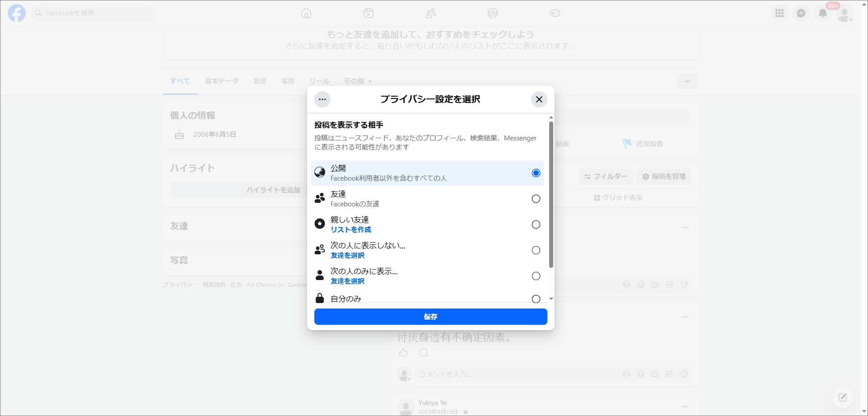Click the dialog scrollbar down arrow

pos(551,299)
